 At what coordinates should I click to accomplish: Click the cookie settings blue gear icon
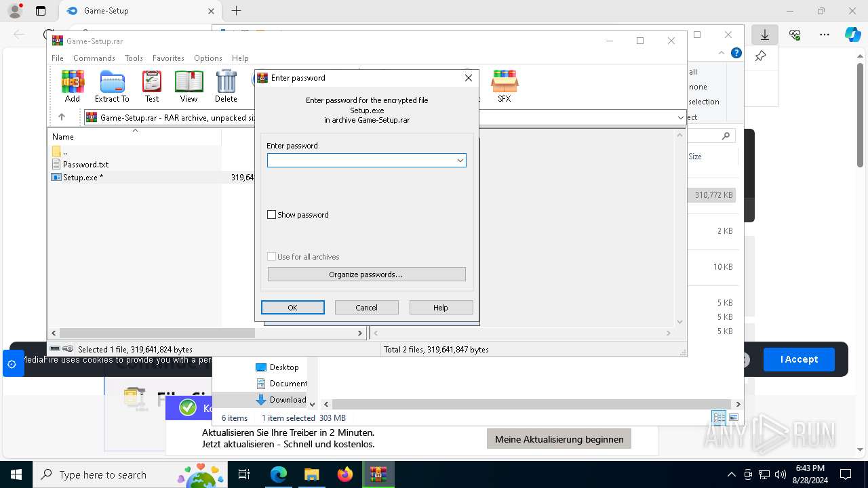[12, 364]
